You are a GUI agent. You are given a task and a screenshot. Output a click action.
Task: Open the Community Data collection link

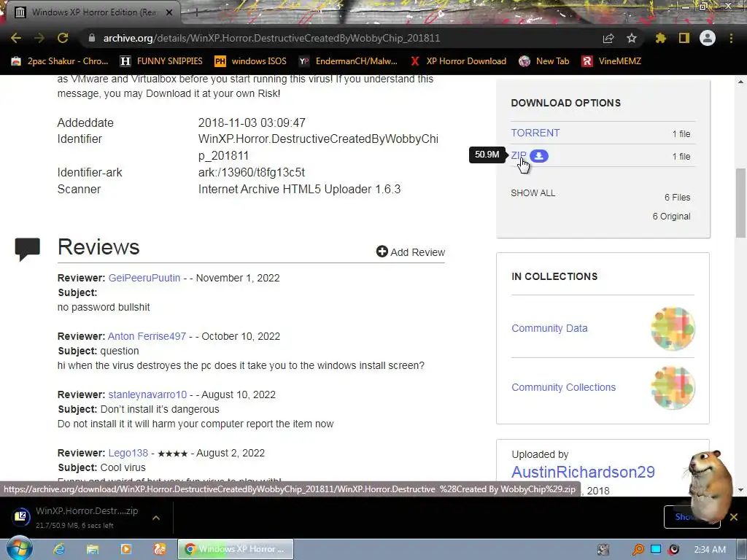[549, 328]
